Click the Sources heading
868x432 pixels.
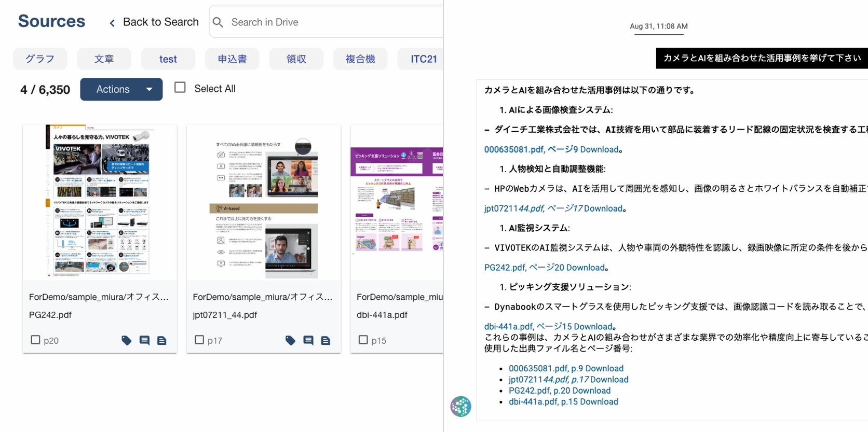tap(51, 21)
